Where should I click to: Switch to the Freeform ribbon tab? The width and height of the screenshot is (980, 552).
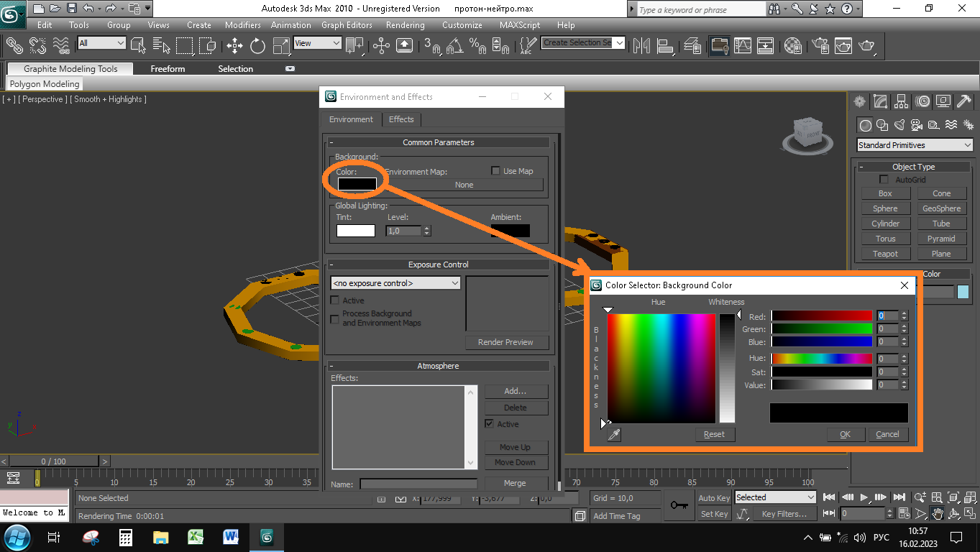coord(168,69)
